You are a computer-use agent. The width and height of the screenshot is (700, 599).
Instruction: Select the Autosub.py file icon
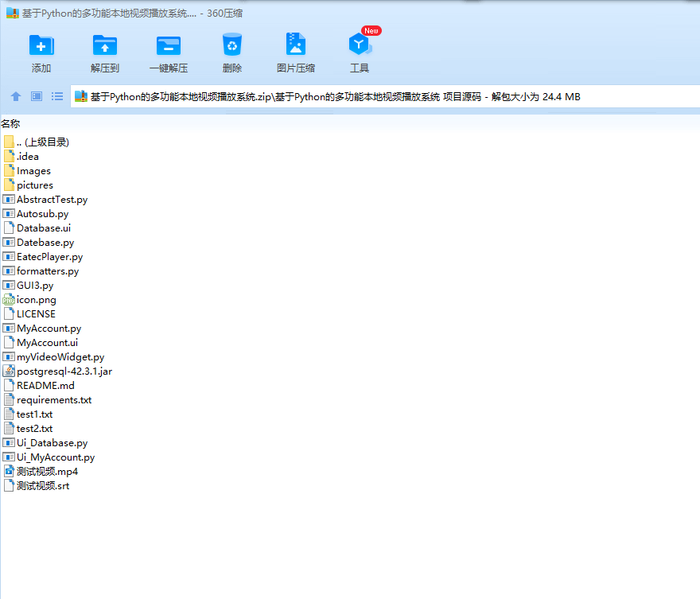[x=9, y=213]
